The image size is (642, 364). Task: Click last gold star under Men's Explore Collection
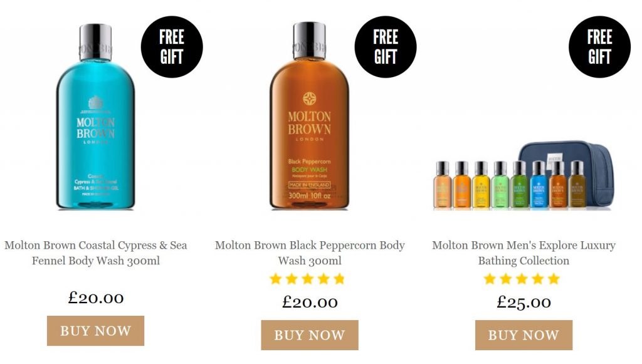(x=554, y=279)
